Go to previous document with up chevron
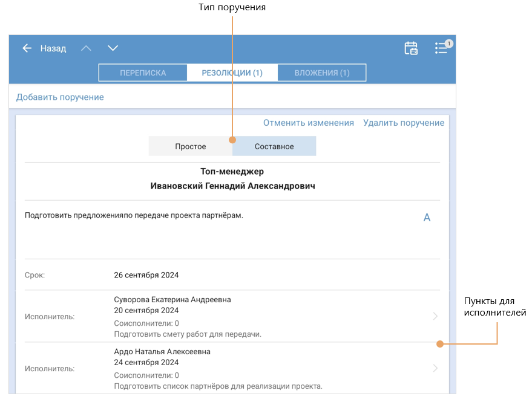 point(87,48)
